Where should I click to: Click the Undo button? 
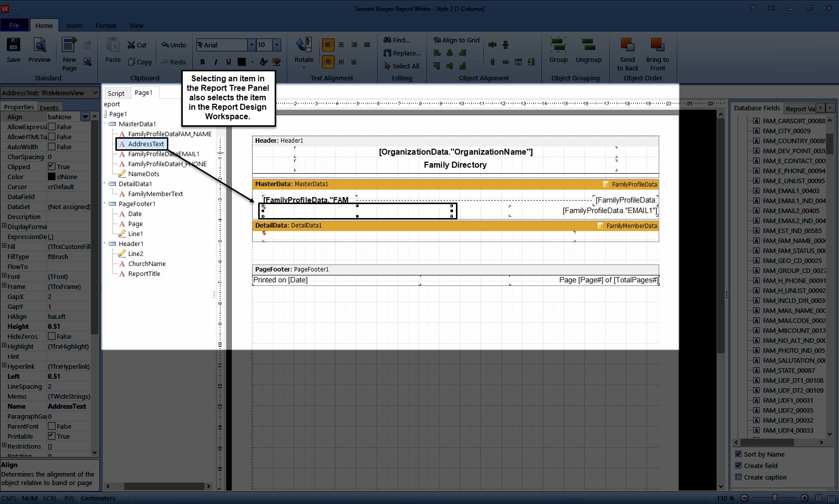point(173,45)
